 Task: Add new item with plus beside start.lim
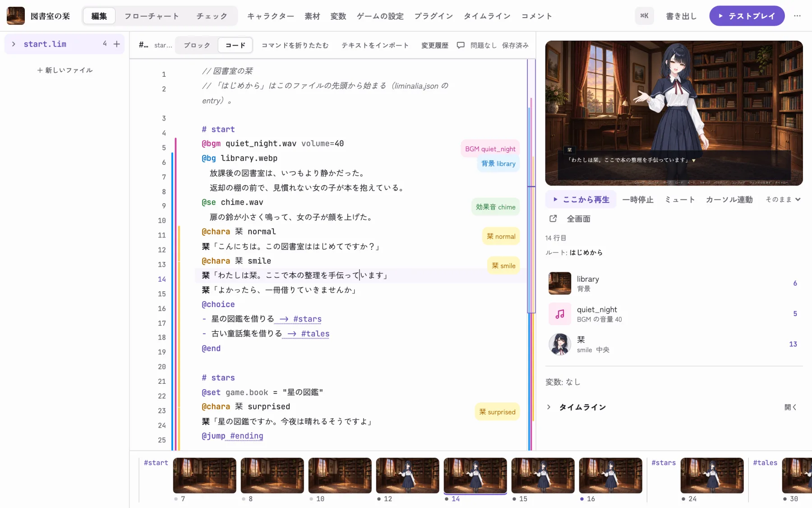(x=117, y=44)
